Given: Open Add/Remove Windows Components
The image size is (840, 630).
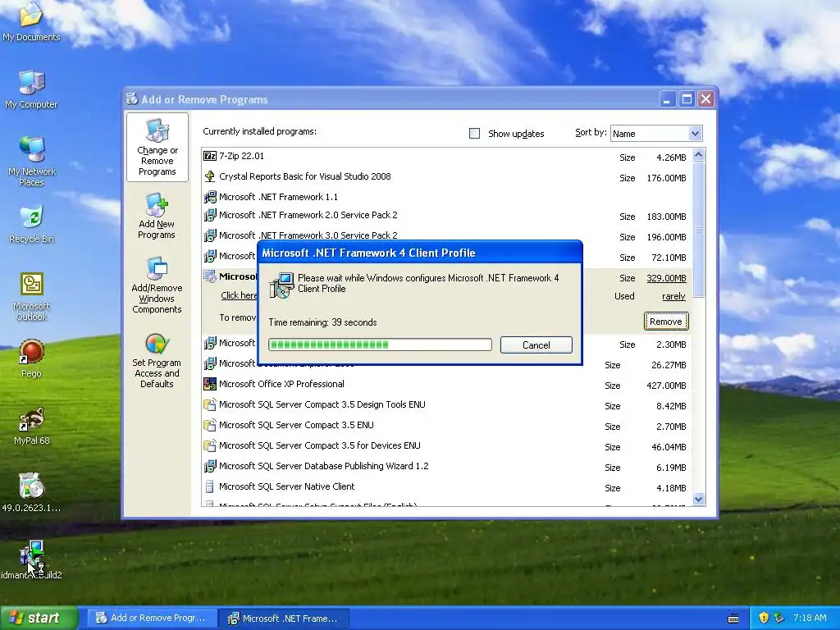Looking at the screenshot, I should click(157, 285).
